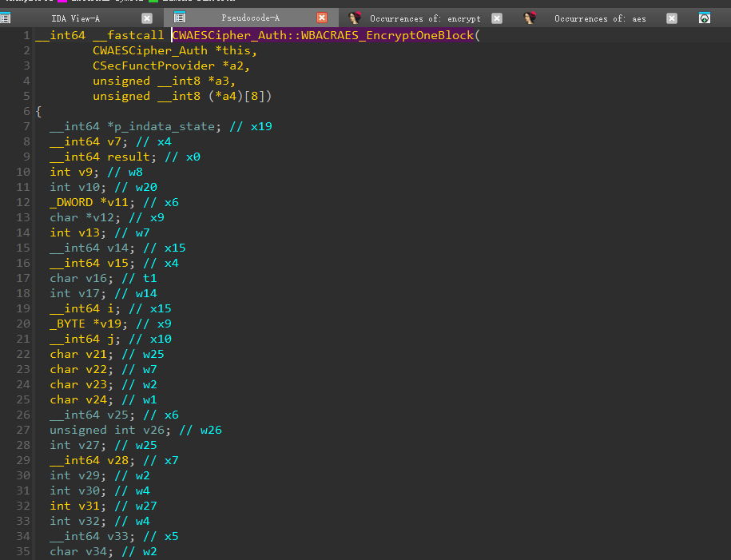Select variable v21 on line 22
Viewport: 731px width, 560px height.
pyautogui.click(x=96, y=354)
